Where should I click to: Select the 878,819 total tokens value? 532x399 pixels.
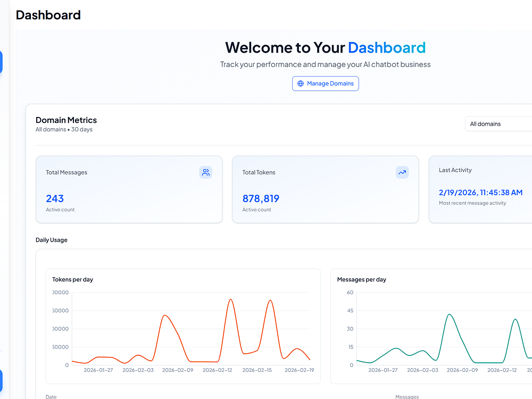click(261, 198)
